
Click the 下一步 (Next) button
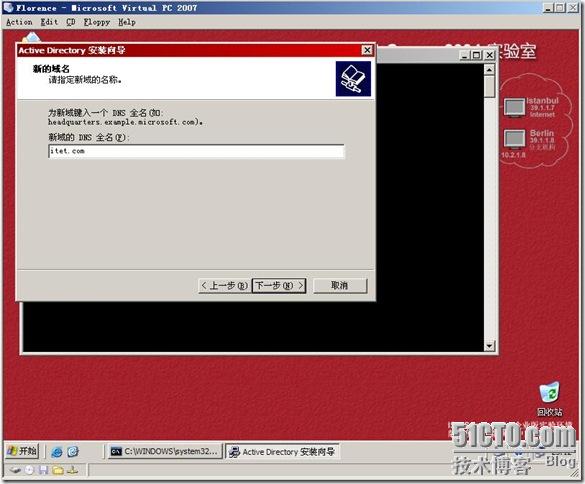(279, 286)
